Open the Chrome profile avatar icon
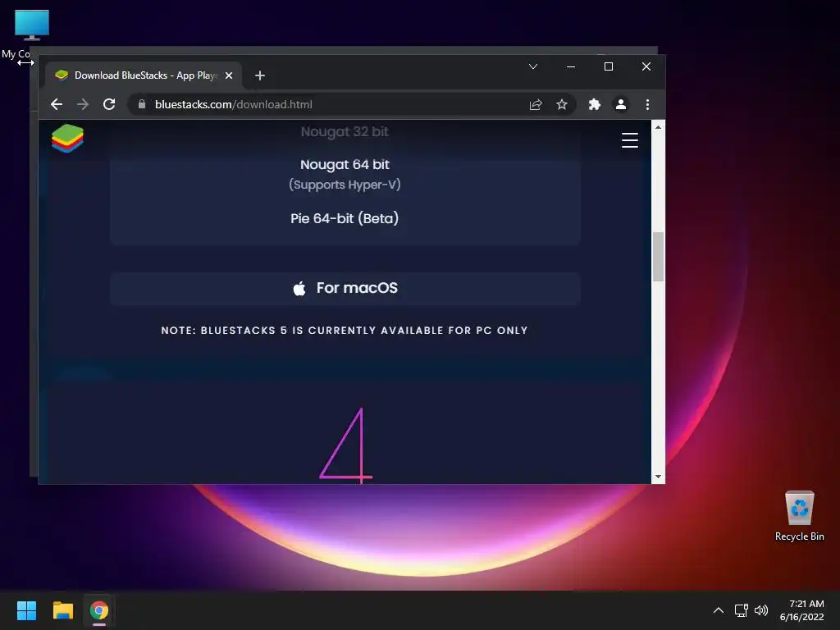This screenshot has height=630, width=840. [x=621, y=104]
